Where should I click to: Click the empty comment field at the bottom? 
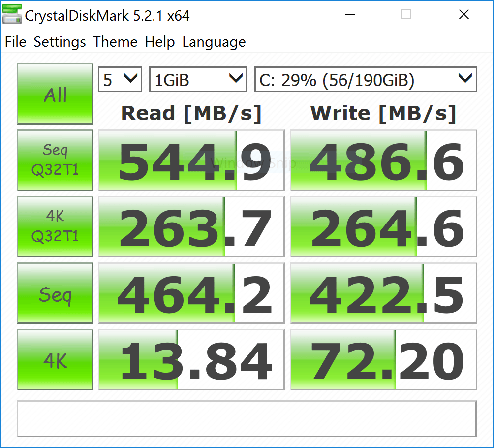coord(247,418)
